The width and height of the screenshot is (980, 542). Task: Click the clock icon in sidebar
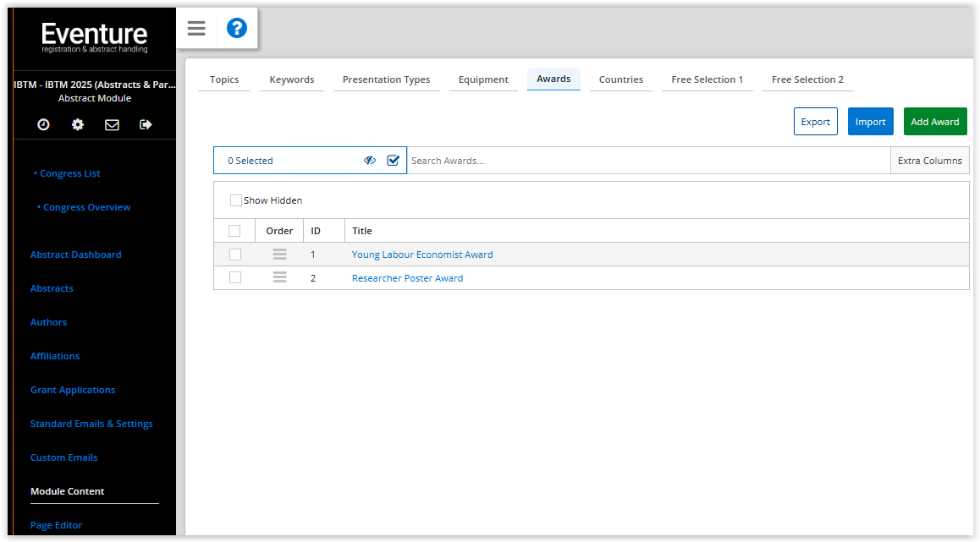click(43, 124)
